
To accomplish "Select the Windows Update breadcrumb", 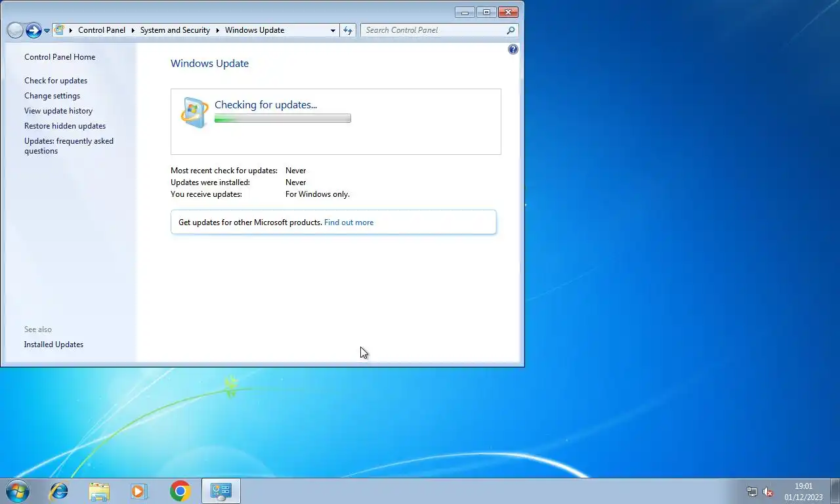I will [255, 30].
